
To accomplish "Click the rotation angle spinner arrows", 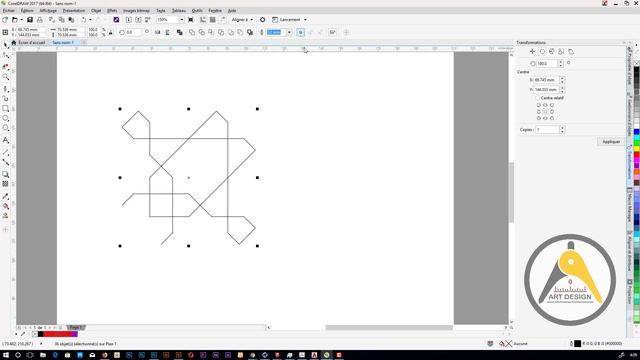I will (560, 63).
